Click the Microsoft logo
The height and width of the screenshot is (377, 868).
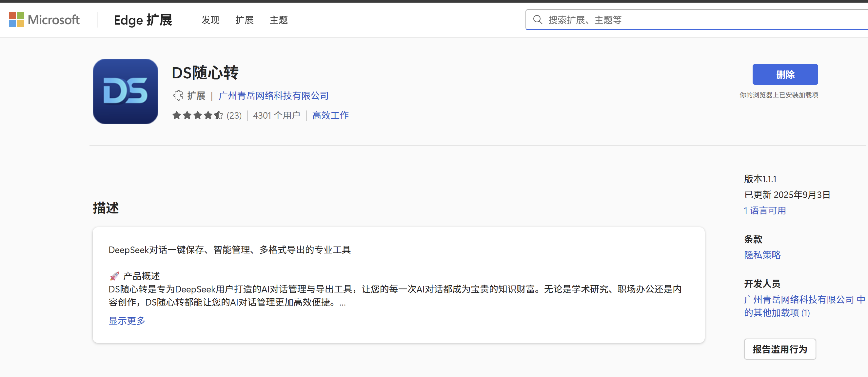[44, 20]
